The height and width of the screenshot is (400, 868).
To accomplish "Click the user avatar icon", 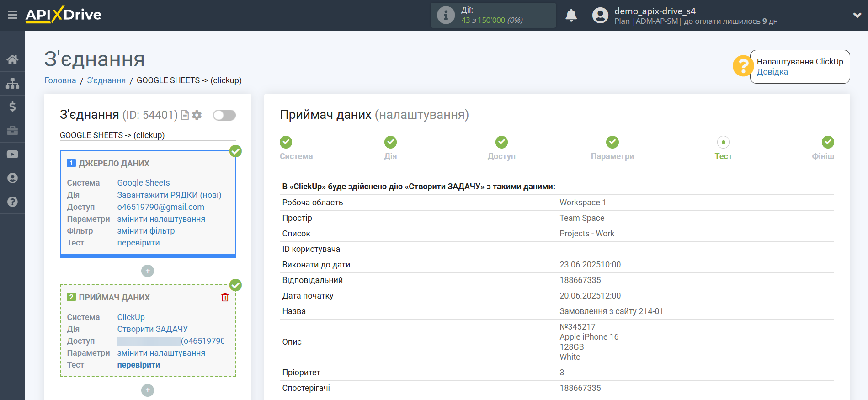I will 600,16.
